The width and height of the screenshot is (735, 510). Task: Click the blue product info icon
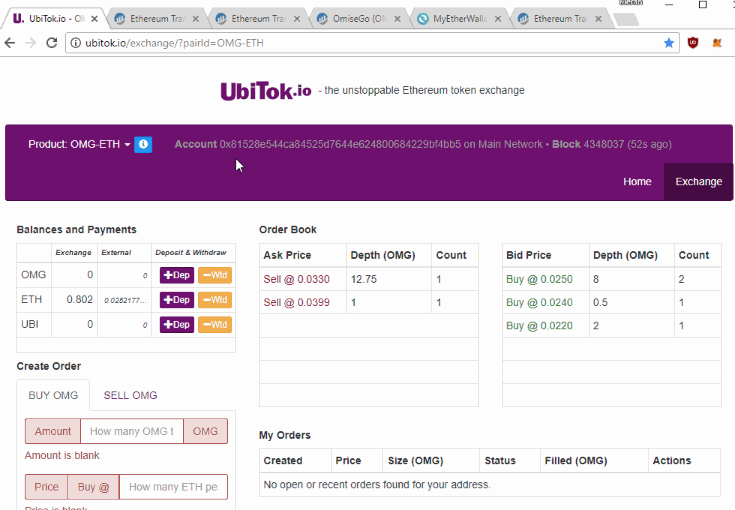[143, 144]
